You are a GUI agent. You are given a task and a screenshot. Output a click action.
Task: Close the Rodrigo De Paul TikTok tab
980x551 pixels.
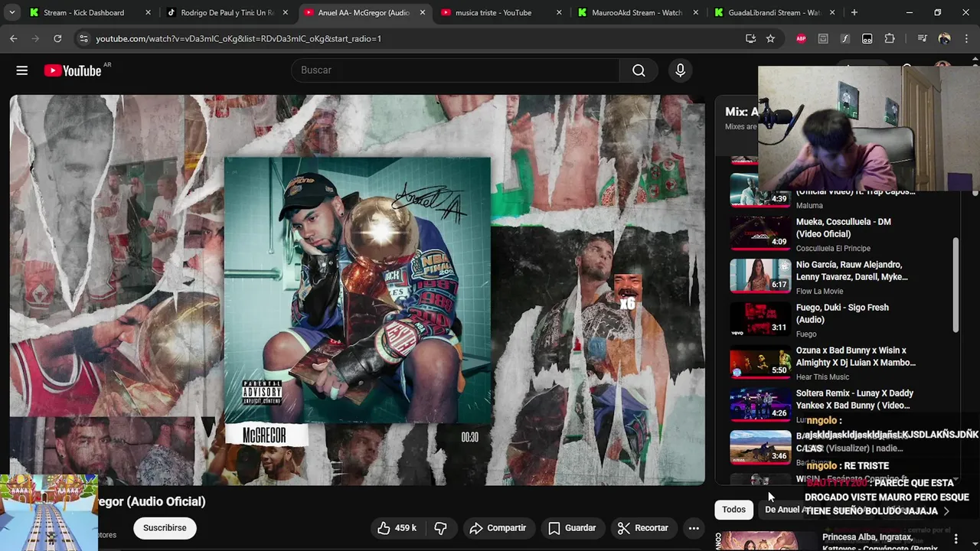coord(286,12)
